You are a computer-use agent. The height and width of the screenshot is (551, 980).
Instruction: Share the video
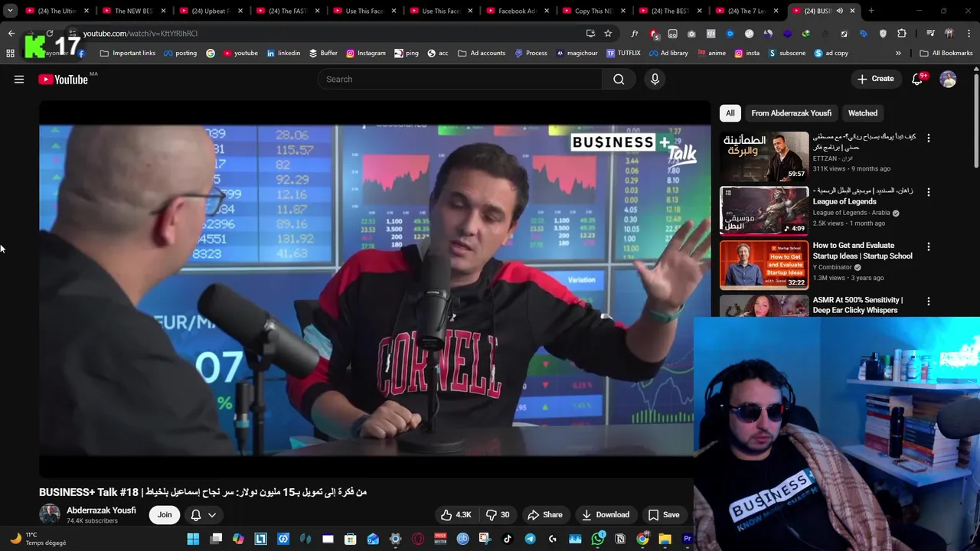click(545, 515)
